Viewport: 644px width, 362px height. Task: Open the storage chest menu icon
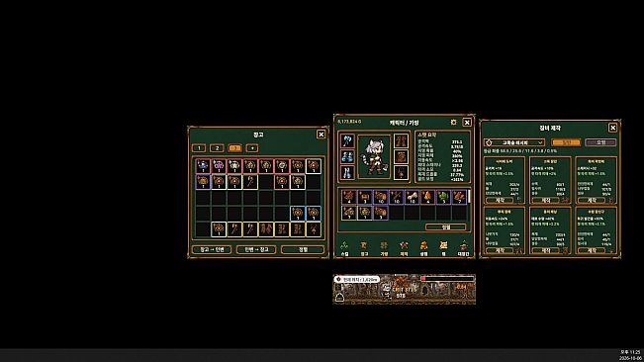364,248
